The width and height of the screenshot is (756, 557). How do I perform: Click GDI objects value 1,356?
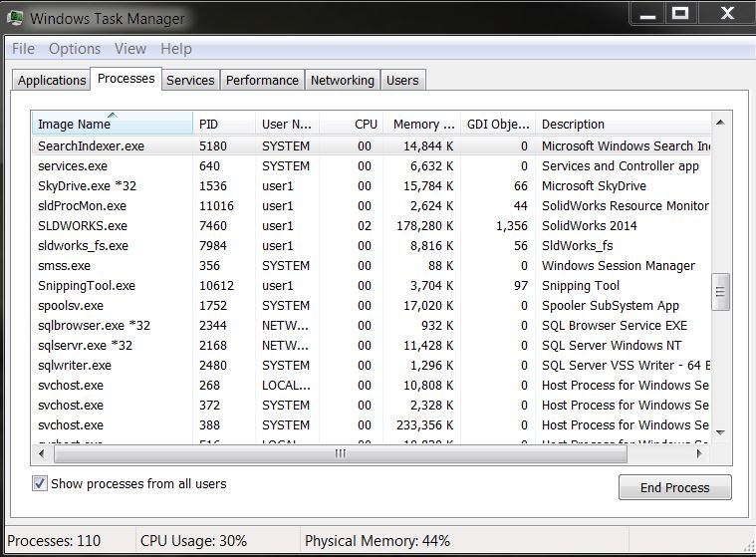point(512,226)
